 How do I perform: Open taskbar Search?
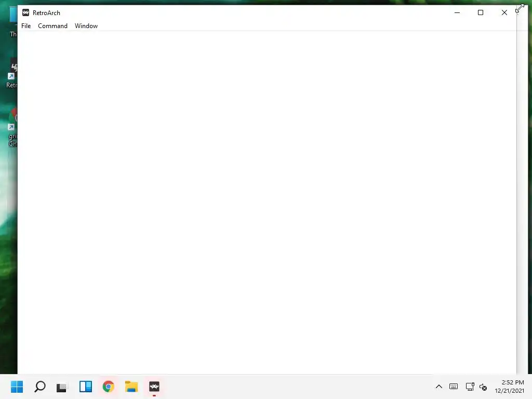[40, 387]
